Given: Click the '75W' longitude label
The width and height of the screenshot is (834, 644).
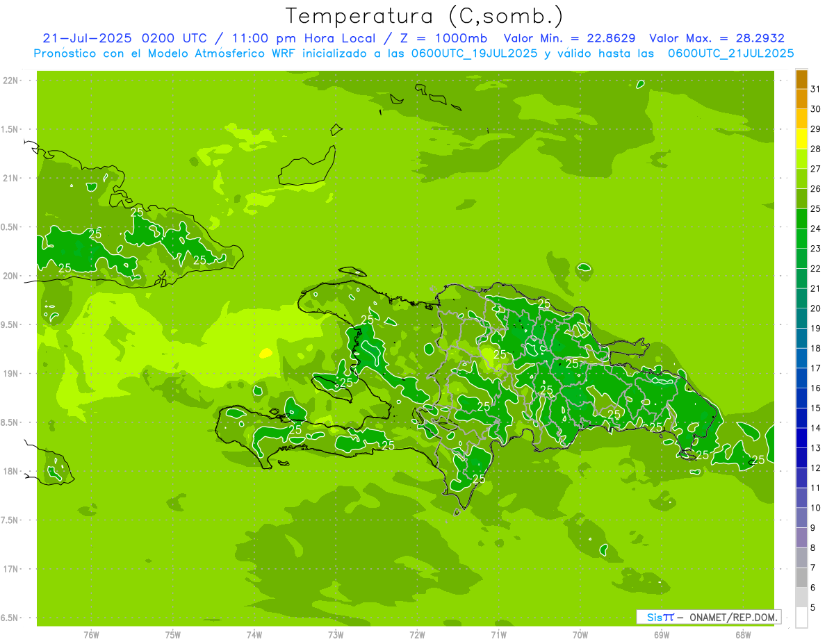Looking at the screenshot, I should click(x=173, y=635).
